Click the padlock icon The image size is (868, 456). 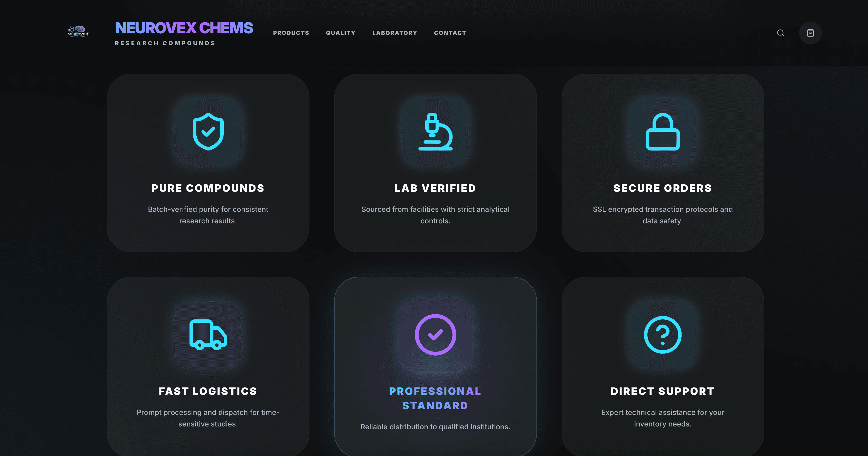663,131
